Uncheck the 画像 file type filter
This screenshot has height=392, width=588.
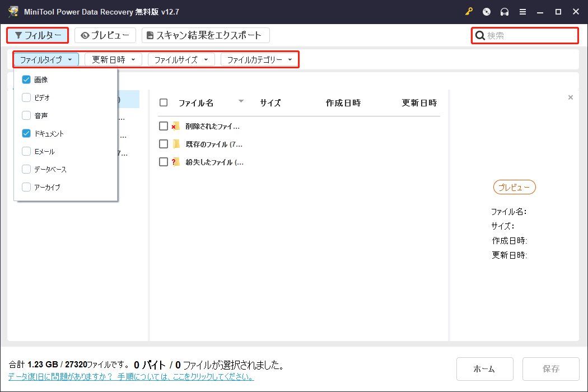point(26,80)
